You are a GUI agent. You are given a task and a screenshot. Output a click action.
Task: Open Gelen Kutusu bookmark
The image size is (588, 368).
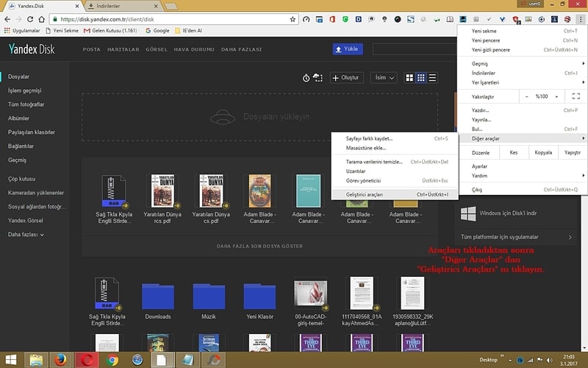tap(110, 31)
